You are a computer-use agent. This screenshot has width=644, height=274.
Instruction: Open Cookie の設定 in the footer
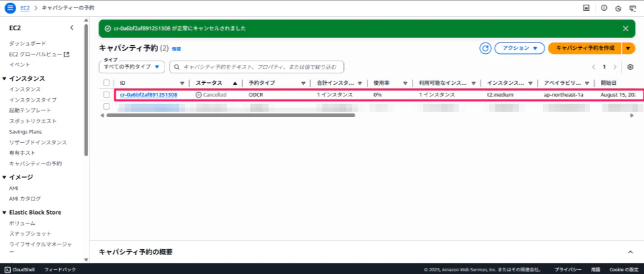pos(624,270)
